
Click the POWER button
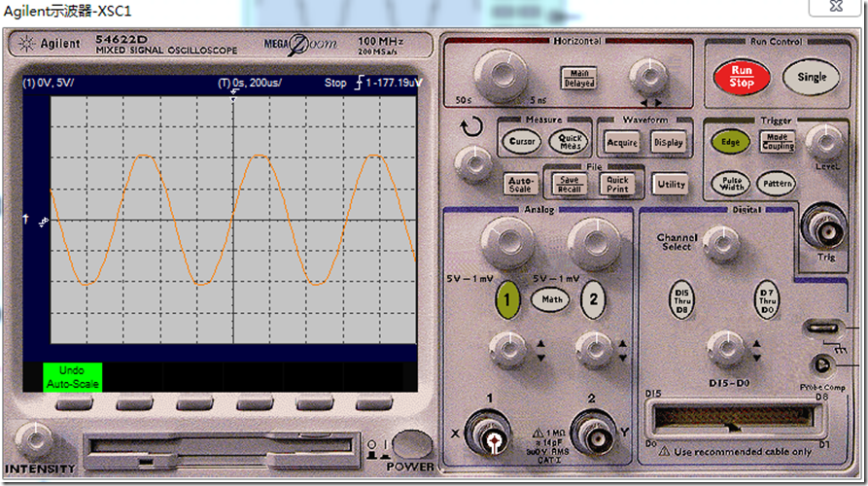coord(412,444)
